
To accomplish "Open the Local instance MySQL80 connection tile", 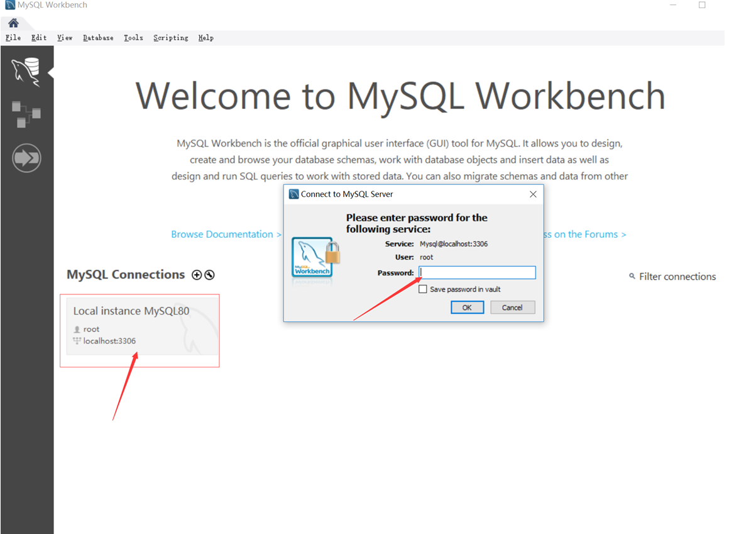I will (143, 326).
